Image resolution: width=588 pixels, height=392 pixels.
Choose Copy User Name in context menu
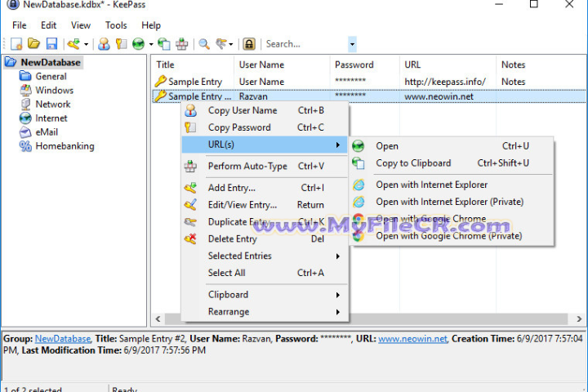[265, 110]
